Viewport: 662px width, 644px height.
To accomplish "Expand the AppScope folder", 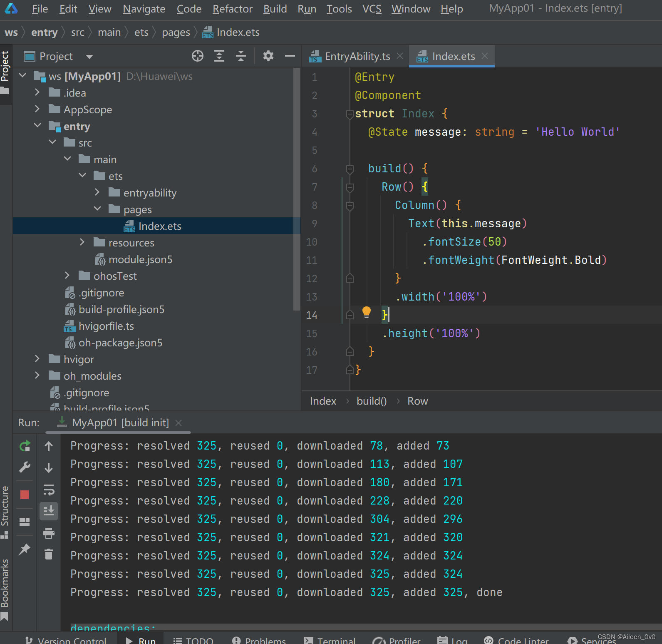I will 37,109.
